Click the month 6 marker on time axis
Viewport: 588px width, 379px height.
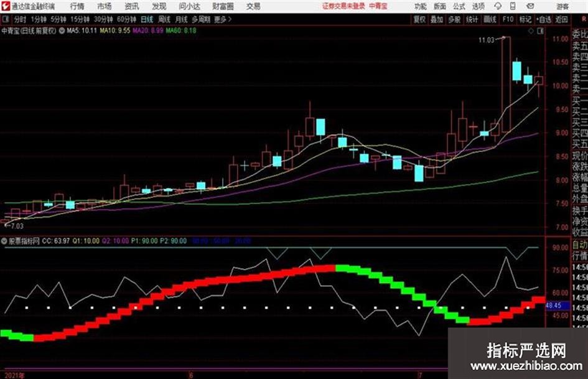pos(191,375)
